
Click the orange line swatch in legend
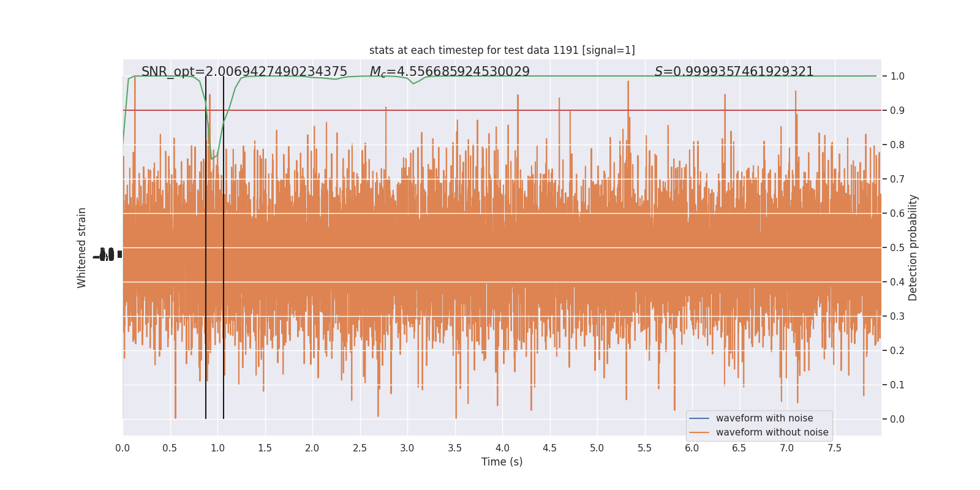[x=699, y=432]
